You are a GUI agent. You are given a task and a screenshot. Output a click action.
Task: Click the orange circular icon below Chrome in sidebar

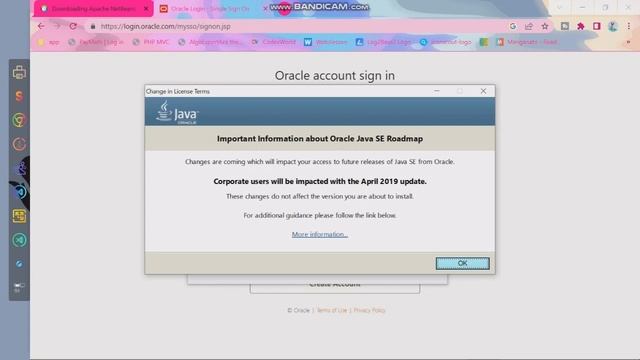[x=19, y=144]
